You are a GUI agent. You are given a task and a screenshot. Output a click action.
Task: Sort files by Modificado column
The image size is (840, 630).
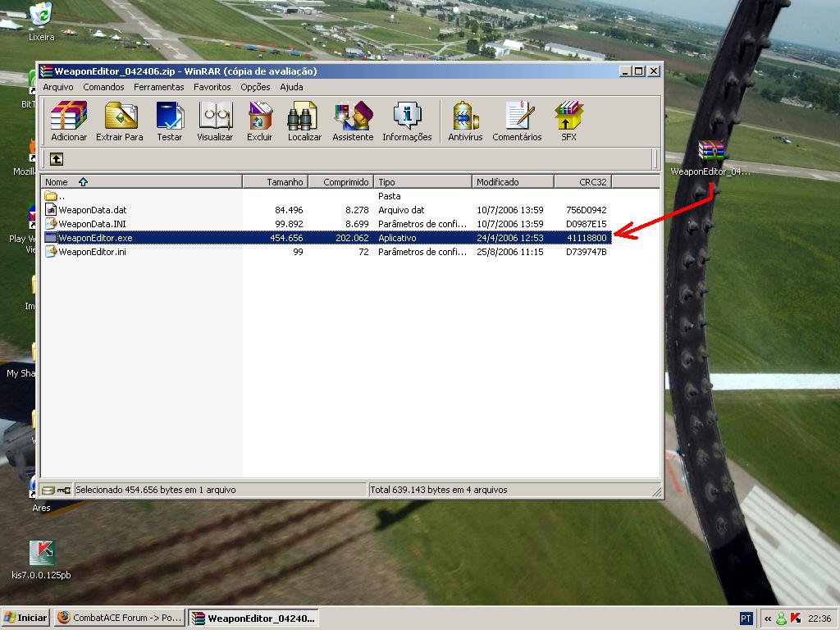click(514, 182)
